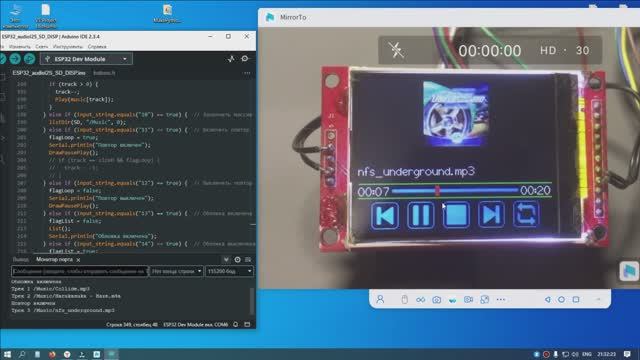Open the MirrorTo user account icon

[380, 300]
